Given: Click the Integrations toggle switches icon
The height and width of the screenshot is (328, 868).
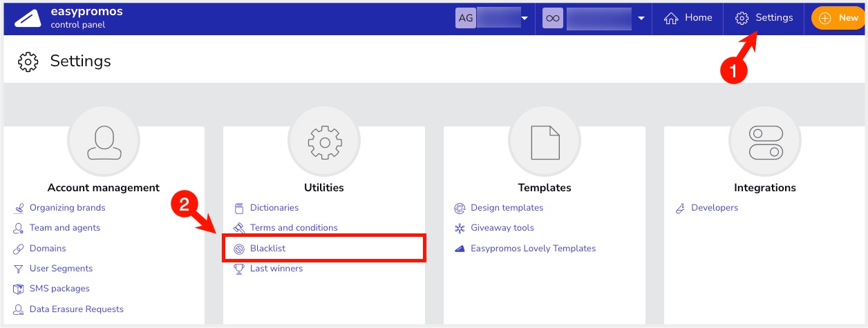Looking at the screenshot, I should [x=765, y=143].
